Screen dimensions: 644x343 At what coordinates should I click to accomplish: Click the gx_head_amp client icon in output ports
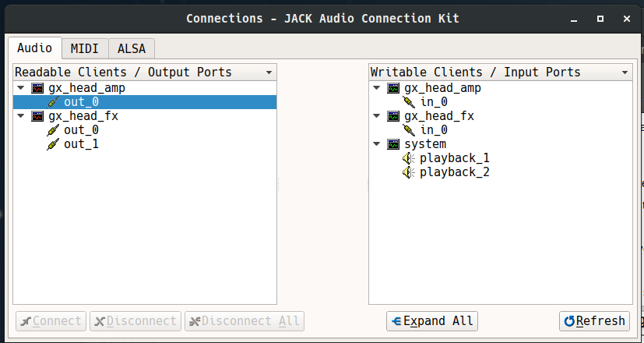pyautogui.click(x=37, y=88)
